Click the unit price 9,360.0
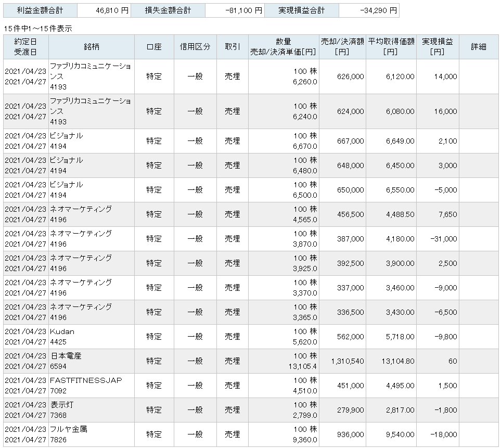 coord(305,440)
